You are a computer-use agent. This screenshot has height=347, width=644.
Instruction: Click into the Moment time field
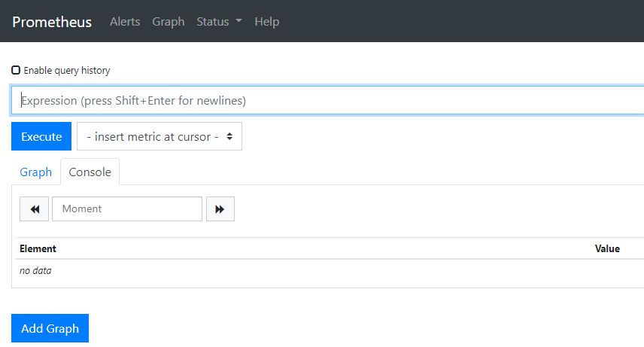[127, 209]
